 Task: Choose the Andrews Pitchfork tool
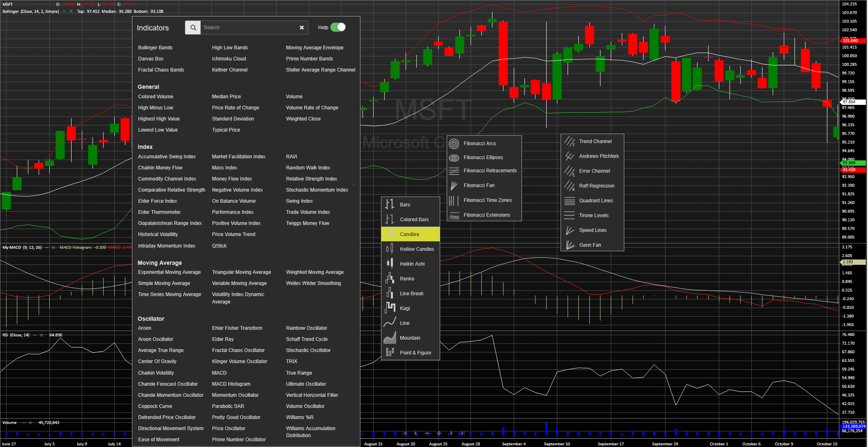pyautogui.click(x=592, y=156)
